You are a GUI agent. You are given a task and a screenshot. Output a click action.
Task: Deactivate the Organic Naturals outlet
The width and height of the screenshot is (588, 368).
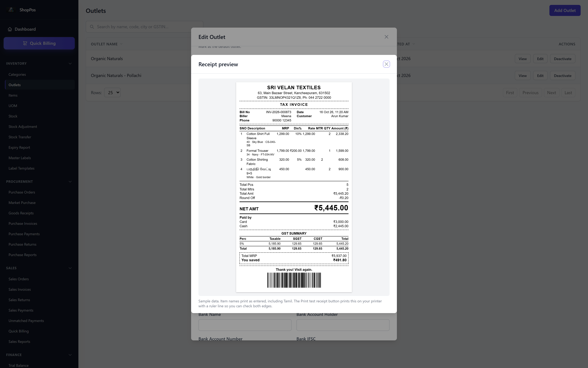click(x=562, y=59)
